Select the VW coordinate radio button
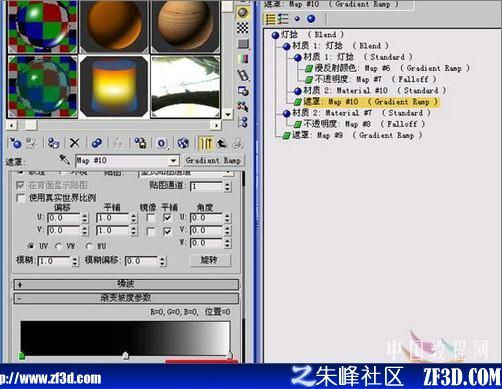Image resolution: width=502 pixels, height=389 pixels. coord(59,246)
